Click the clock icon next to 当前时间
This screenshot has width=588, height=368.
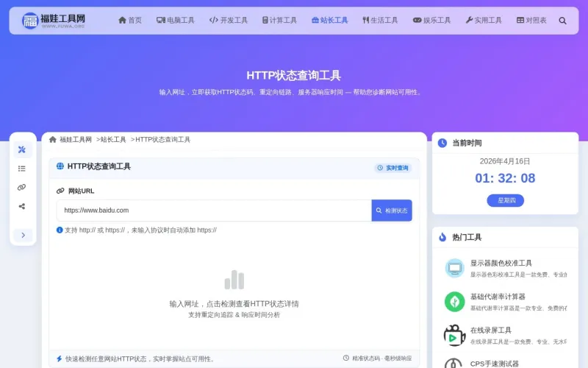point(442,143)
